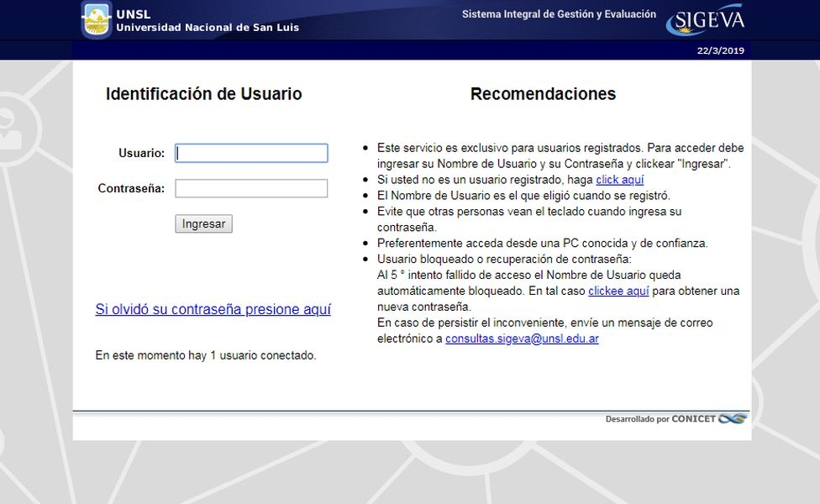Screen dimensions: 820x504
Task: Focus the Usuario text field
Action: (x=251, y=153)
